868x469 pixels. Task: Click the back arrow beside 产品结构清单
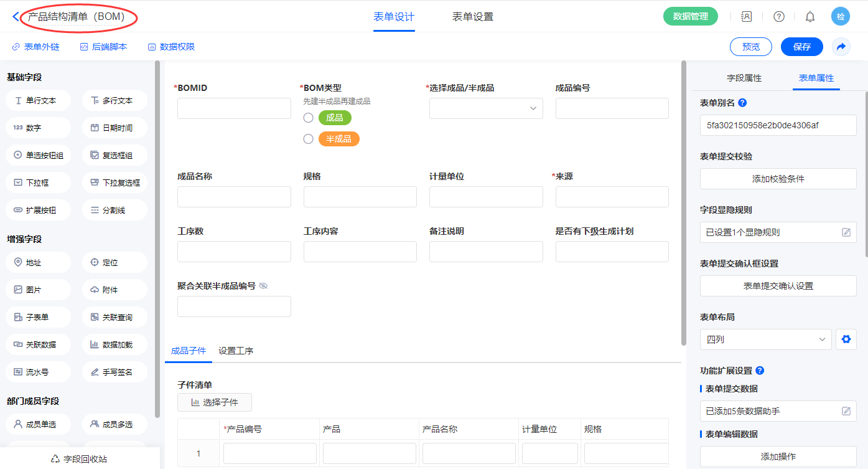tap(16, 17)
